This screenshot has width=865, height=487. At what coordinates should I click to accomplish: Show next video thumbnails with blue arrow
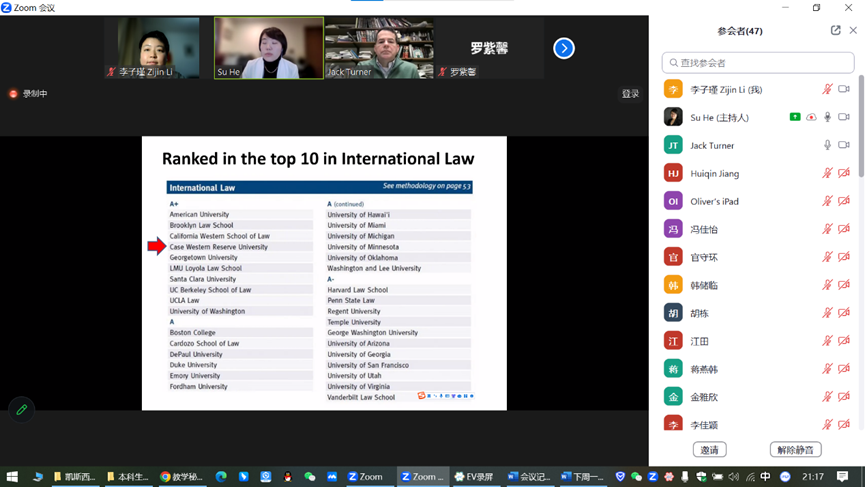pos(564,48)
